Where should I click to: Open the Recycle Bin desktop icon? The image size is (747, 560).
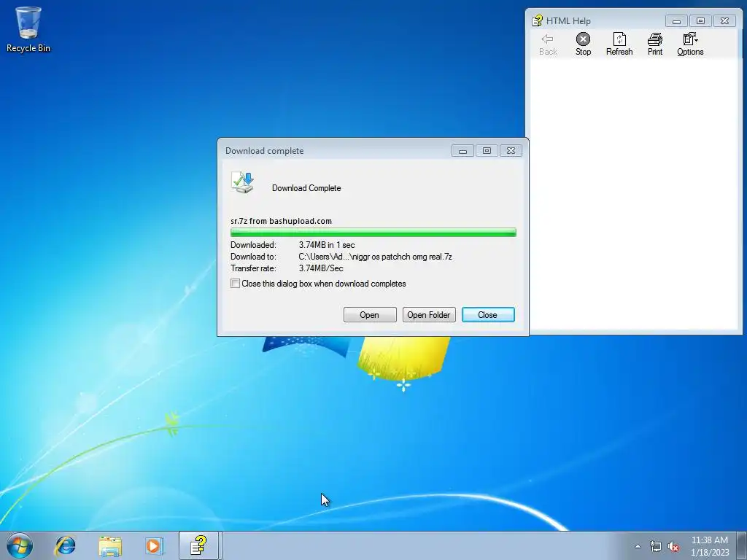(28, 29)
